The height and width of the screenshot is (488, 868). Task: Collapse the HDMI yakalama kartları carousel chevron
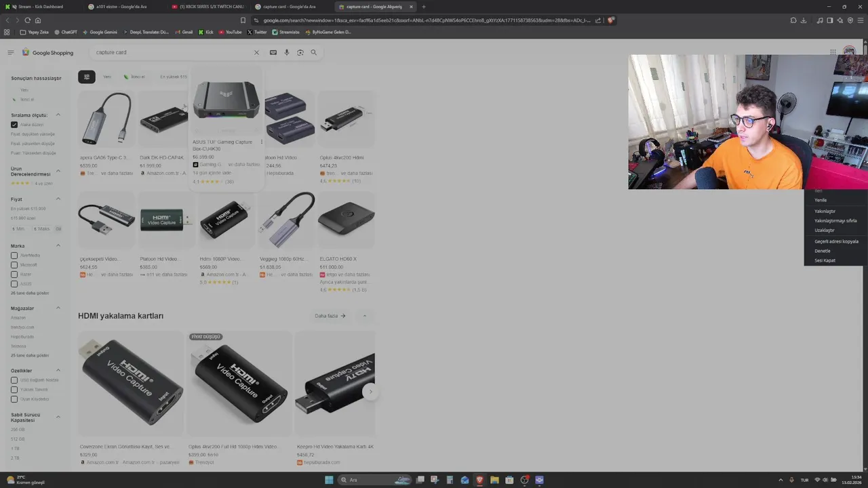pyautogui.click(x=365, y=316)
